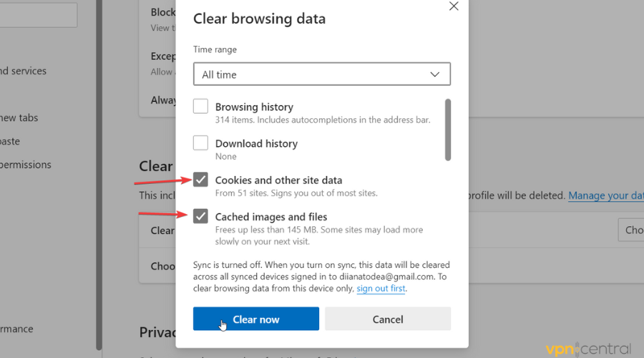Viewport: 644px width, 358px height.
Task: Follow the 'sign out first' link
Action: pos(381,289)
